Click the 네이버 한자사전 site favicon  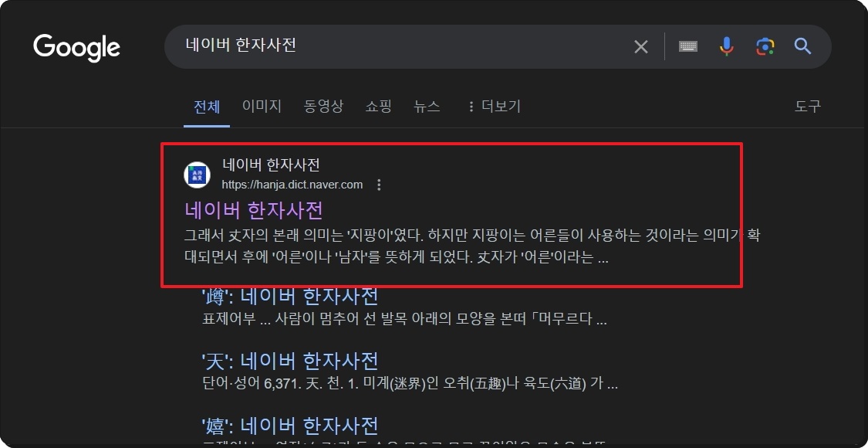tap(197, 175)
